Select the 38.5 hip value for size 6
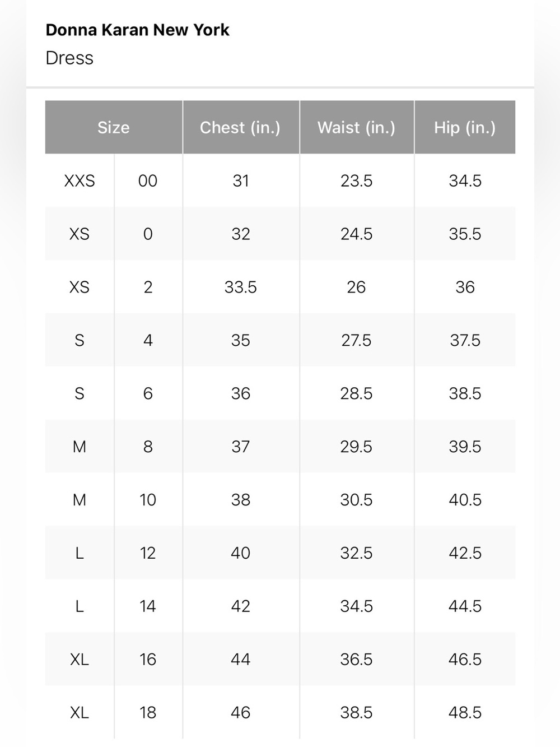 coord(465,393)
